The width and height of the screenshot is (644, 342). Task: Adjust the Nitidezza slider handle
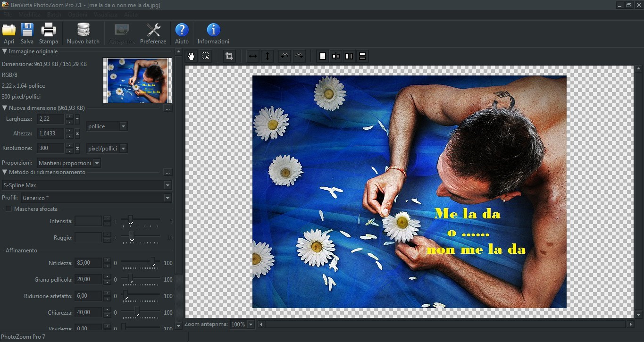pos(153,263)
